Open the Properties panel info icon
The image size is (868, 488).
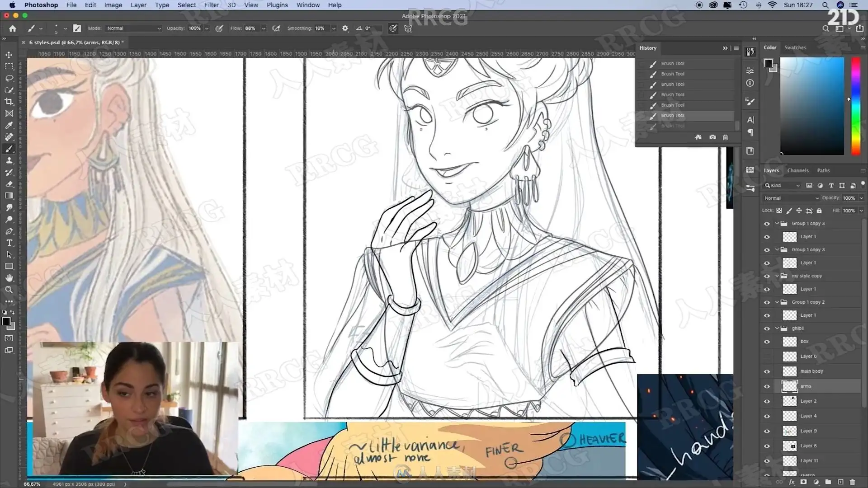[750, 83]
